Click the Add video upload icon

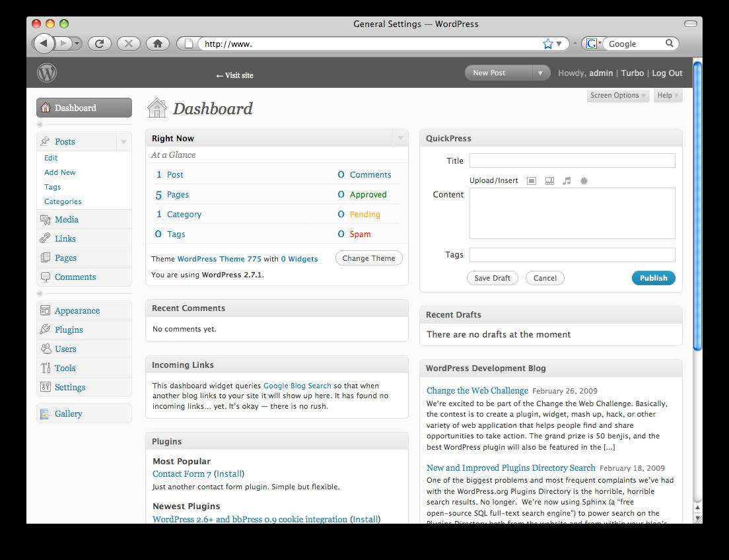(549, 181)
